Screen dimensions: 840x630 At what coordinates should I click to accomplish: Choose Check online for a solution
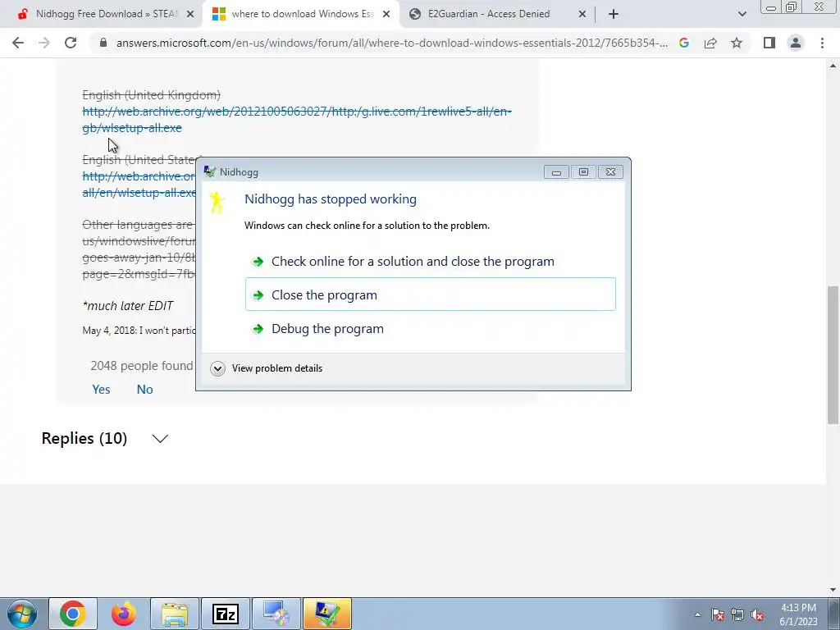pyautogui.click(x=430, y=262)
